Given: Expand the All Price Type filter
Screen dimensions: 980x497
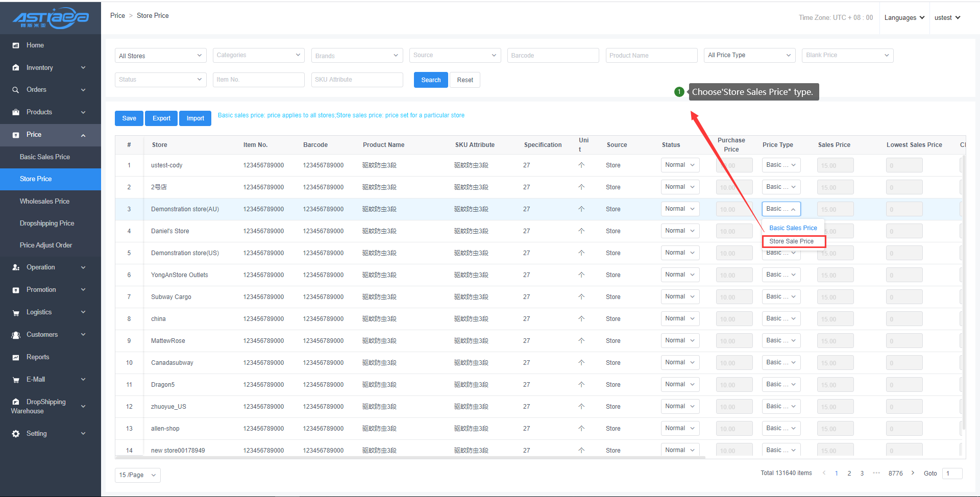Looking at the screenshot, I should [x=749, y=56].
